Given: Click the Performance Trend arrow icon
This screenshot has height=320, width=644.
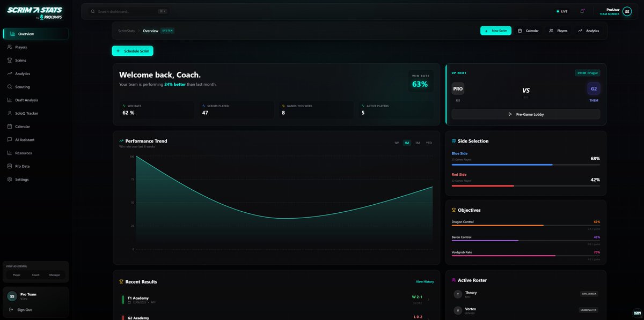Looking at the screenshot, I should pyautogui.click(x=121, y=141).
